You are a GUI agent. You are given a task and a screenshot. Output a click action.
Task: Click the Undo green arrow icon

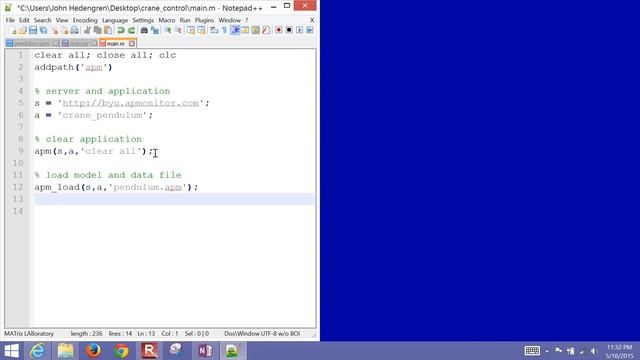[121, 30]
